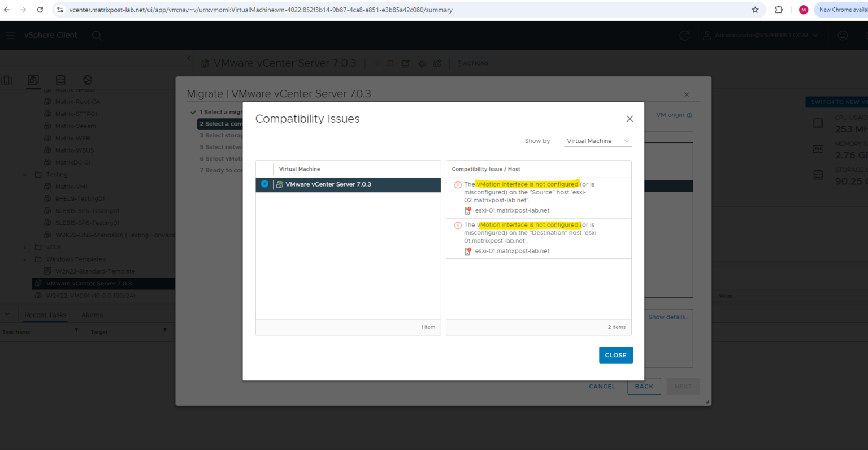
Task: Open the vSphere Client search magnifier
Action: pos(97,35)
